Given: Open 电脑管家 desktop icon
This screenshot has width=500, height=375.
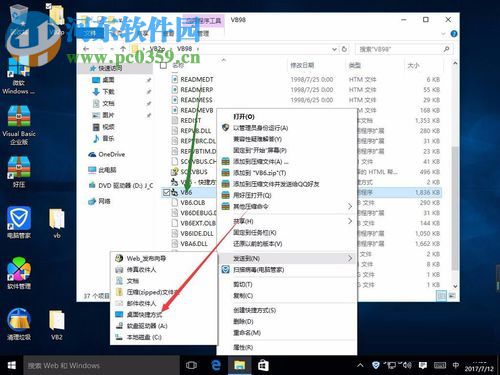Looking at the screenshot, I should (x=19, y=222).
